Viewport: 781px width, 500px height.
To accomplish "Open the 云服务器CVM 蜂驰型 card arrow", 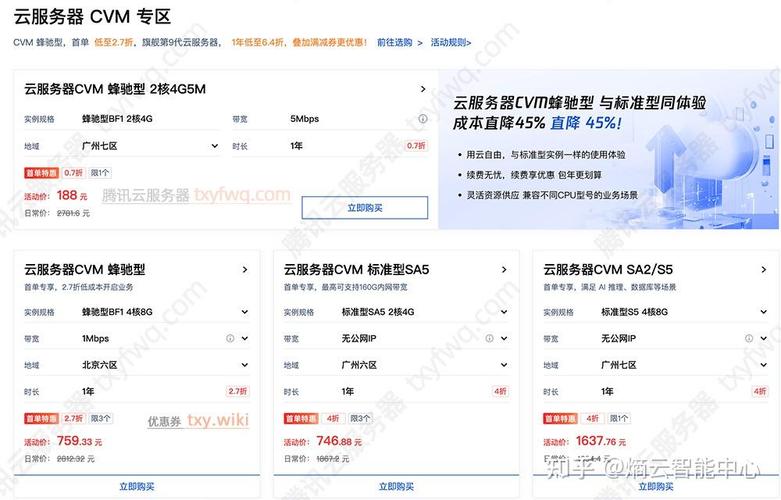I will click(245, 269).
